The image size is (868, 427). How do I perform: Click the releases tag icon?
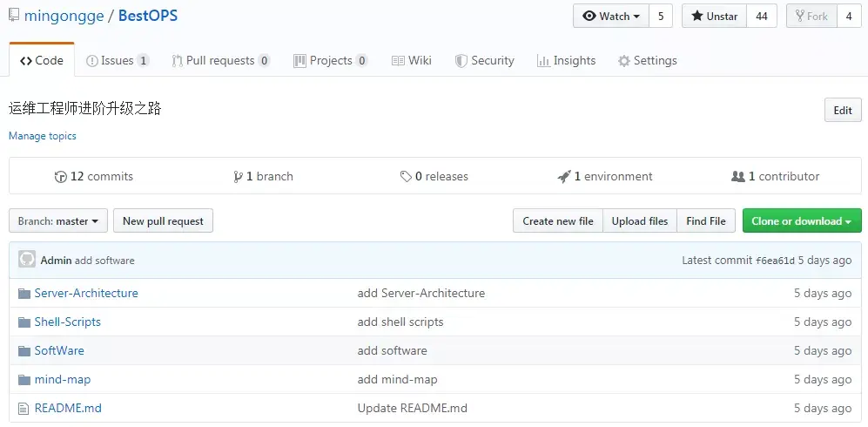[x=406, y=177]
